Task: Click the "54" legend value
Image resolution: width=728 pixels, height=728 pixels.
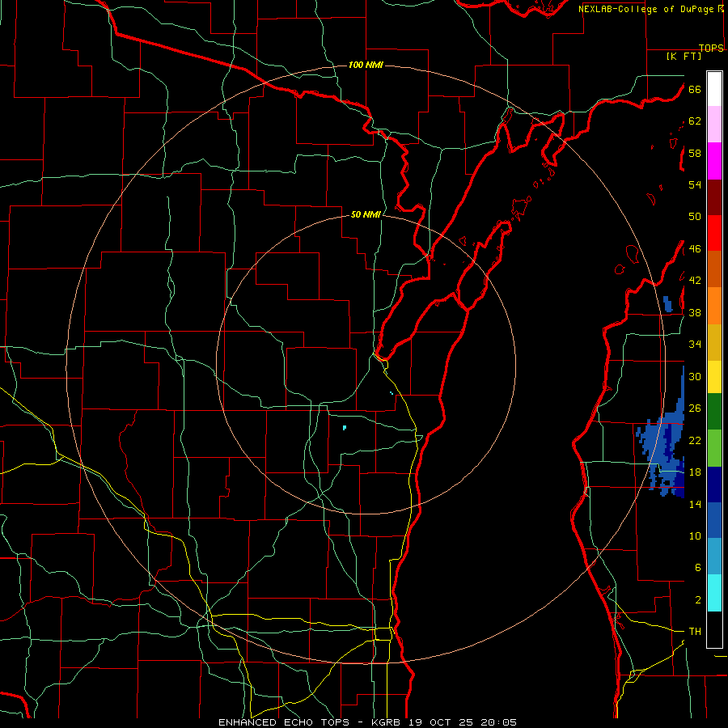Action: [695, 184]
